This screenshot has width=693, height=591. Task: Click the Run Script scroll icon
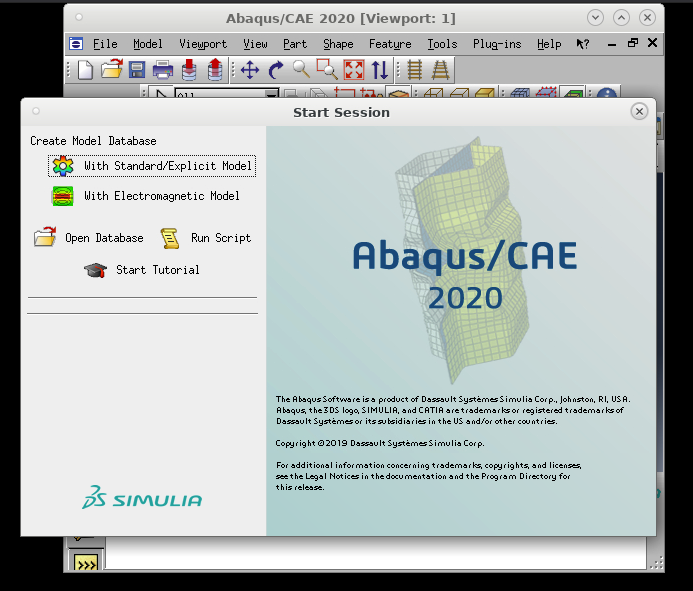point(170,238)
